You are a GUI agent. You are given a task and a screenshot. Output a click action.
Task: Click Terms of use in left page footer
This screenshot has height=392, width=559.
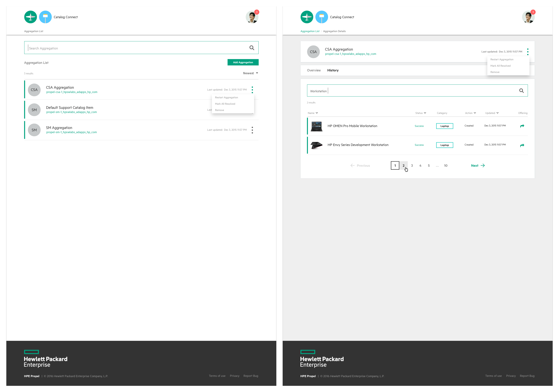coord(217,376)
